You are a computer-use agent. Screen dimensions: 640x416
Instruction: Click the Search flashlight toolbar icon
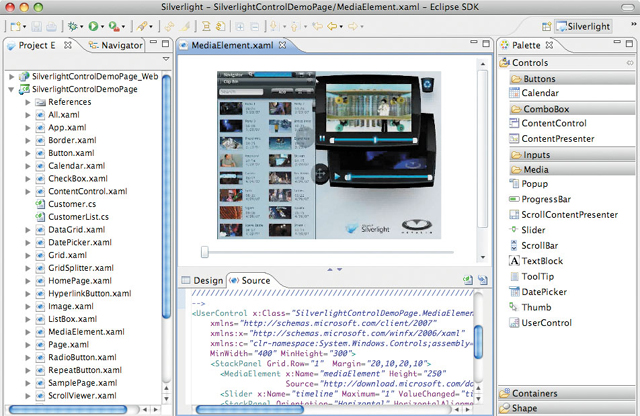click(x=142, y=27)
